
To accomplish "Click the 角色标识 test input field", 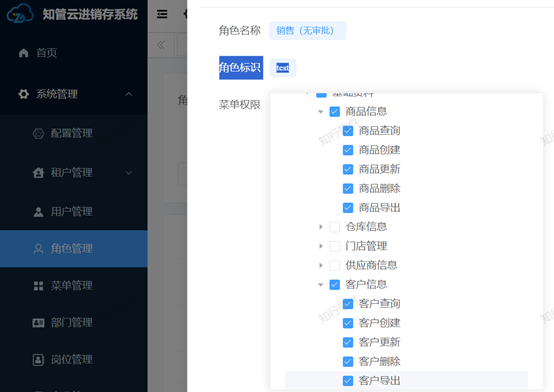I will coord(283,68).
